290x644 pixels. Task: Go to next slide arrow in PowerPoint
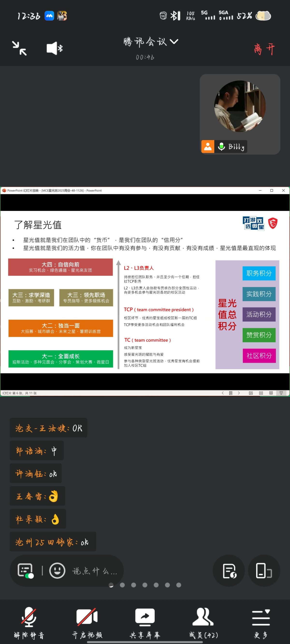coord(239,393)
